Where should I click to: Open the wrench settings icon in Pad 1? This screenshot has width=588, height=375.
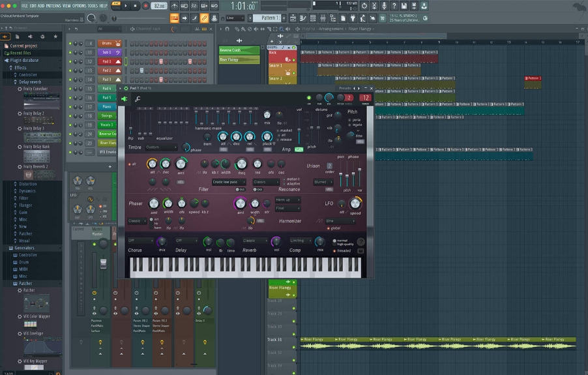click(138, 99)
